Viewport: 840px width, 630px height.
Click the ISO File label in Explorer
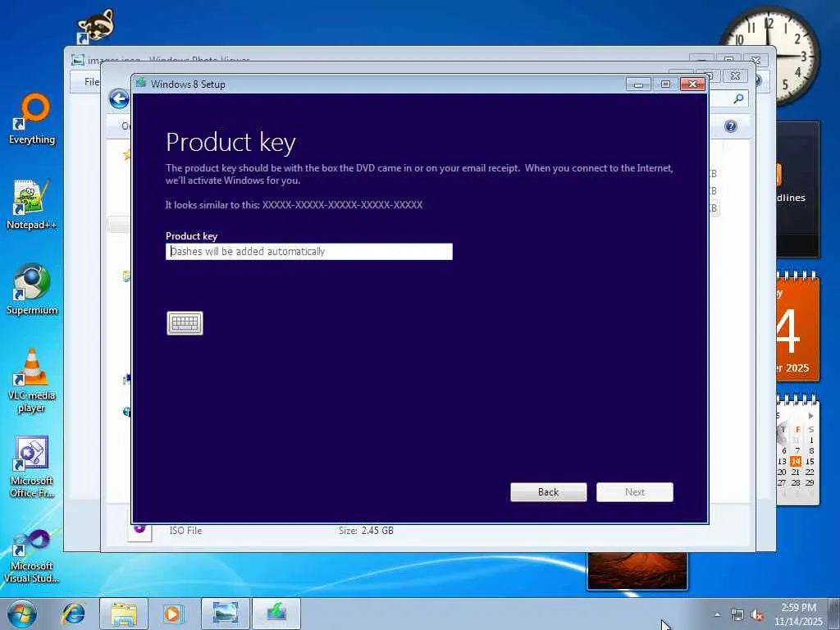(186, 531)
